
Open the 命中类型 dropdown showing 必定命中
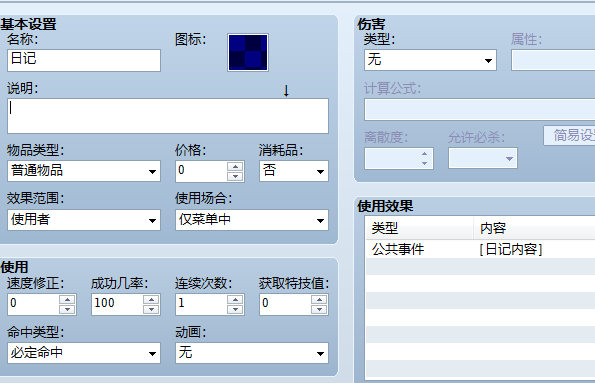[84, 353]
